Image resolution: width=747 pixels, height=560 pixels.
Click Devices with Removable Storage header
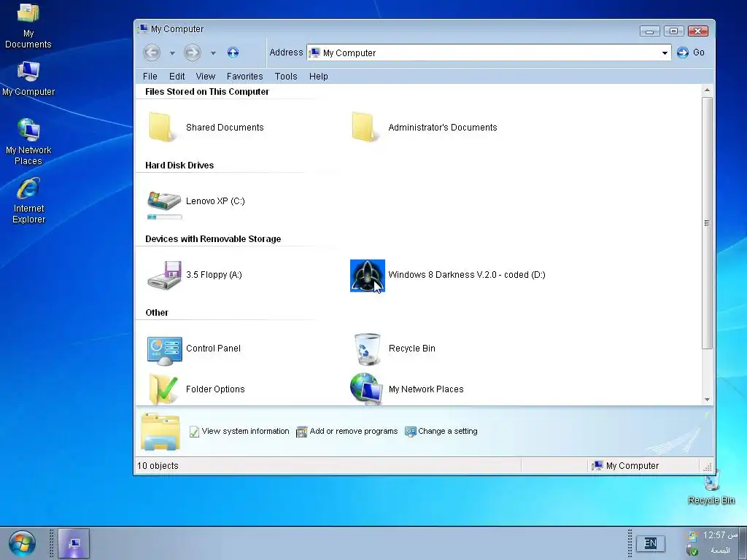tap(213, 239)
